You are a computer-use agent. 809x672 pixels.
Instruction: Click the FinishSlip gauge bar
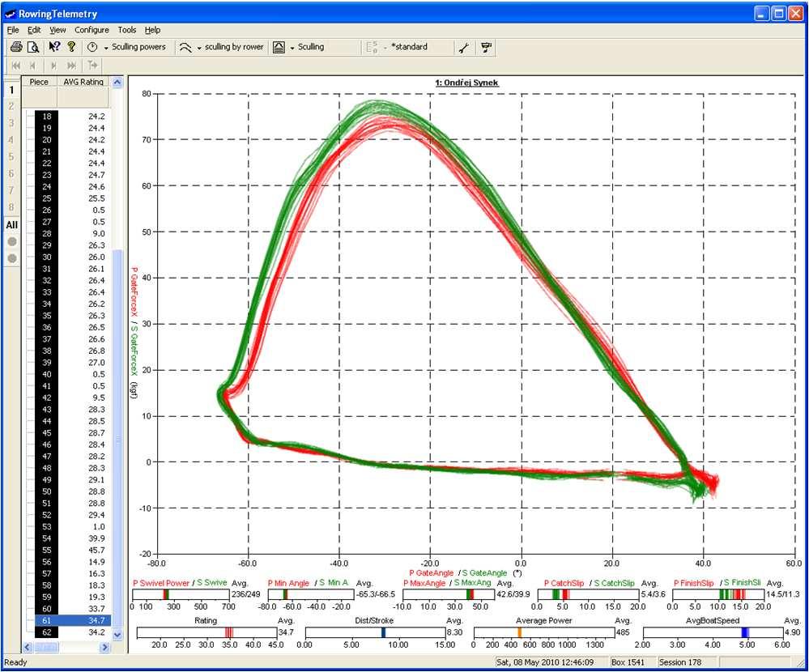(718, 594)
